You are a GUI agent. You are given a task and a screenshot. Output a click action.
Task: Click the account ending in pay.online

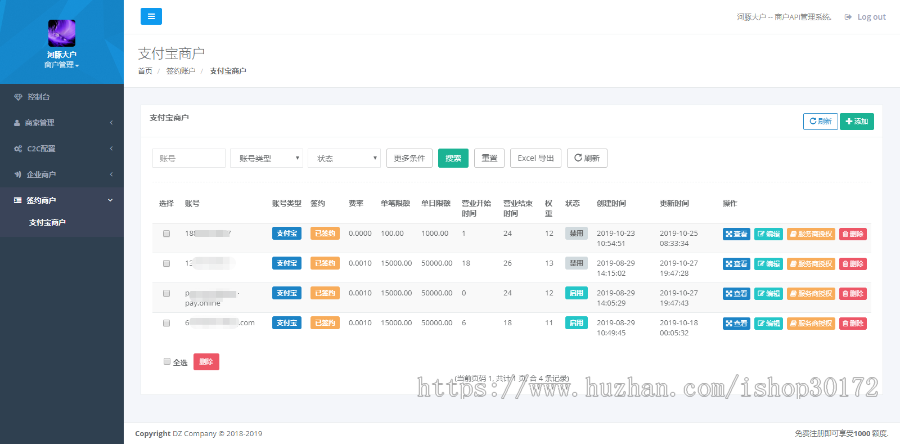[x=212, y=298]
